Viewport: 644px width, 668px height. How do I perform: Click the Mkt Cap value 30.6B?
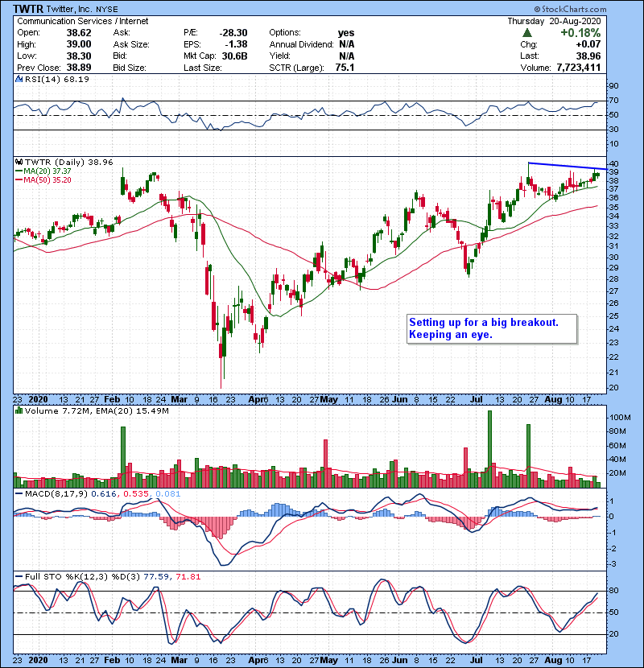234,56
